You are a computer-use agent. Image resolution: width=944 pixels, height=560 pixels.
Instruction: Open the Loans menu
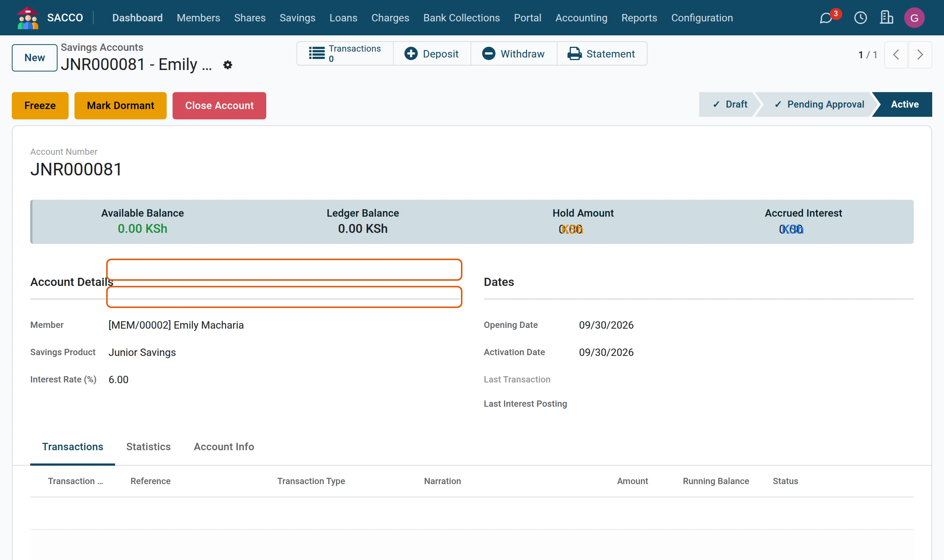(343, 18)
